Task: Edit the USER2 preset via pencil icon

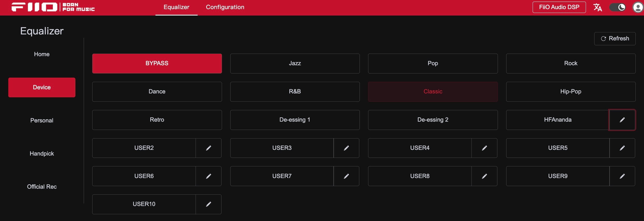Action: (208, 148)
